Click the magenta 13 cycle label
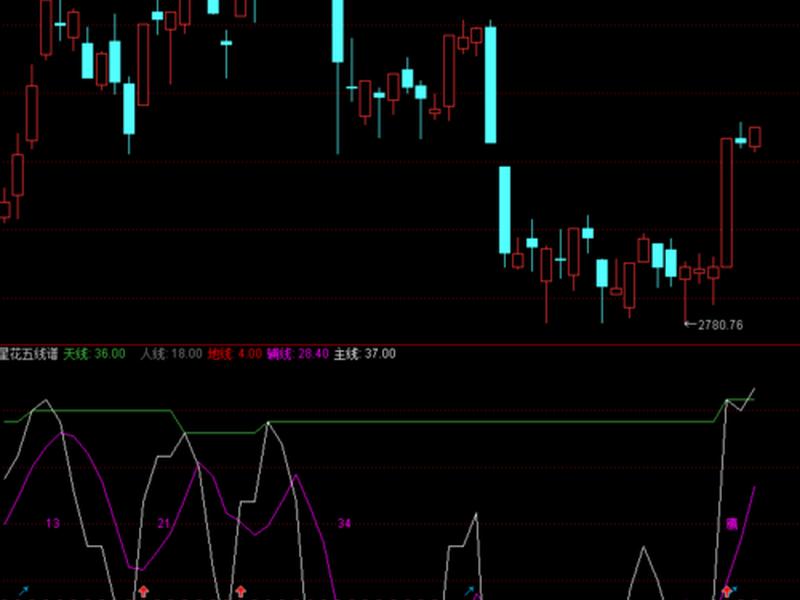The width and height of the screenshot is (800, 600). [53, 523]
